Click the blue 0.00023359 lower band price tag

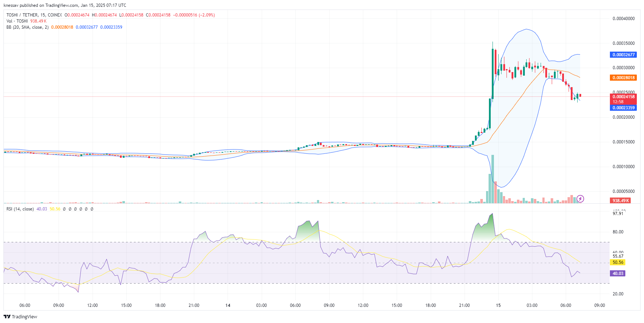coord(623,108)
